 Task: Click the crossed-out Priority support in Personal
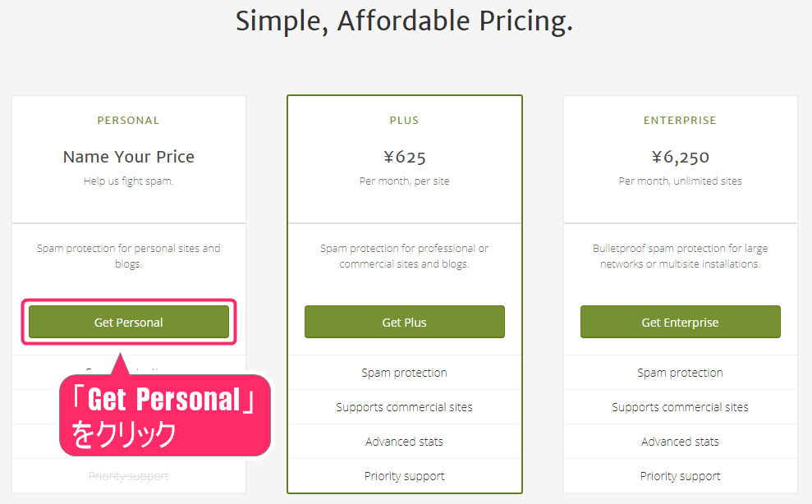(129, 476)
